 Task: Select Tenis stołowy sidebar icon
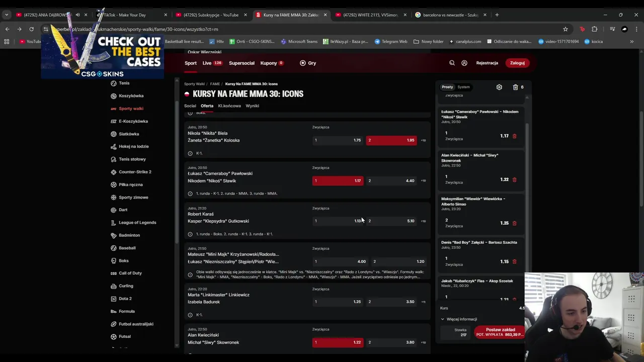click(x=114, y=159)
